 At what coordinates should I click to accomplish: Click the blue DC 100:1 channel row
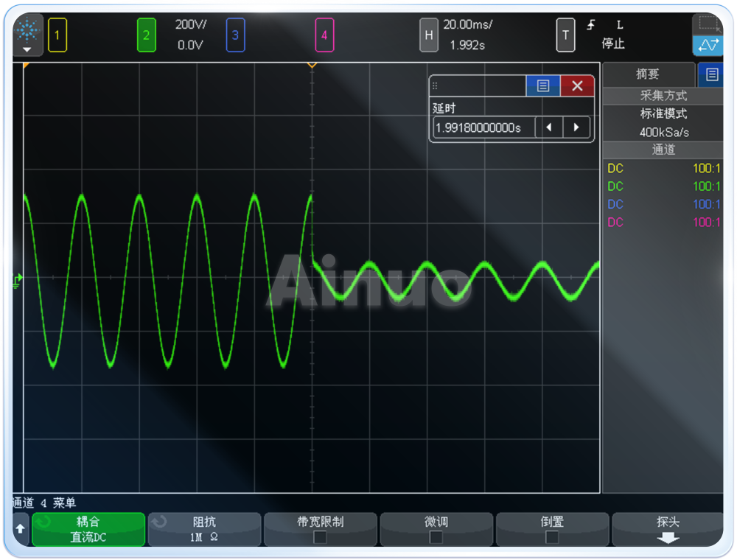663,204
